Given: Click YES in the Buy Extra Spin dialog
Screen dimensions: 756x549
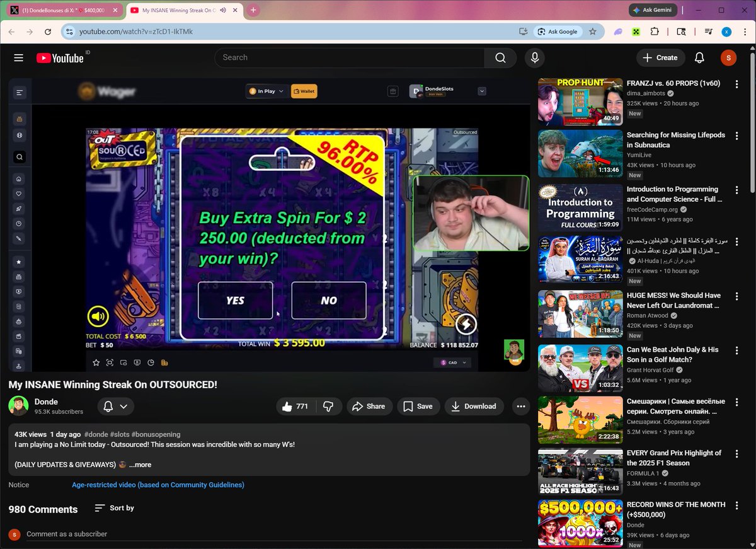Looking at the screenshot, I should (x=235, y=301).
